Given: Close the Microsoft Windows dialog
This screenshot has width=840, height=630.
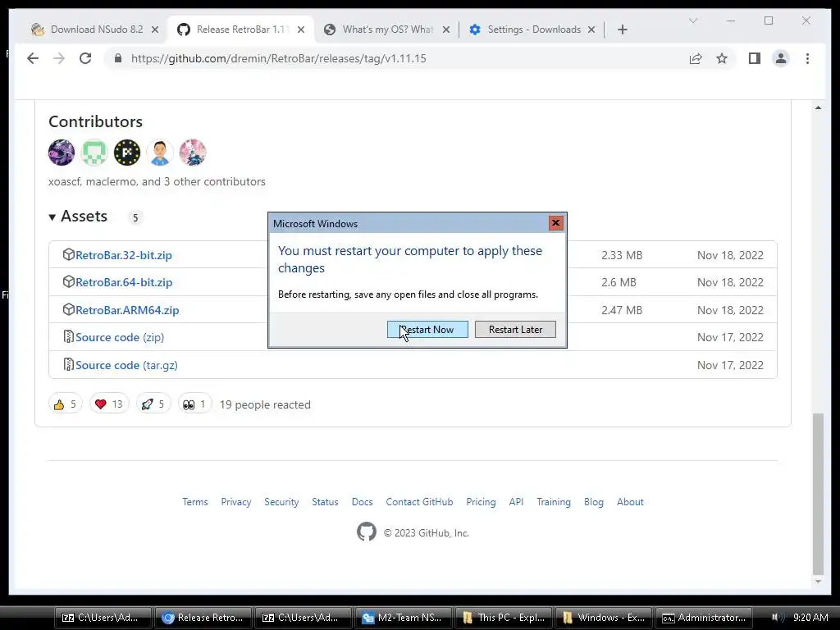Looking at the screenshot, I should point(555,223).
